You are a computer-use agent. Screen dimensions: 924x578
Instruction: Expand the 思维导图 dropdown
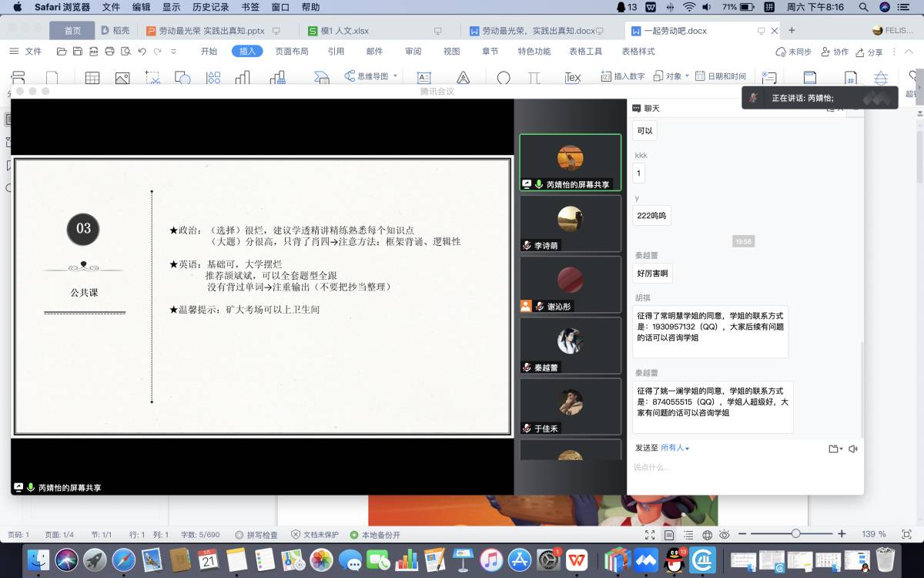tap(395, 76)
